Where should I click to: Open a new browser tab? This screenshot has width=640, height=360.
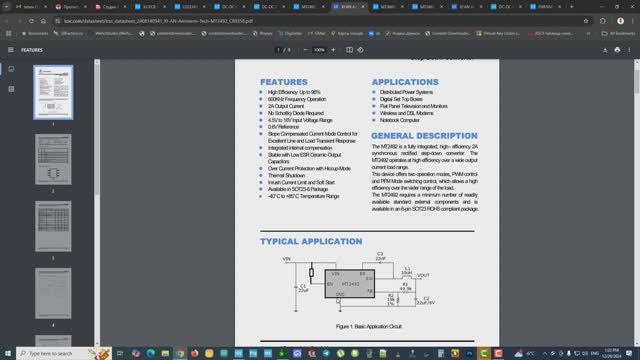click(x=571, y=7)
